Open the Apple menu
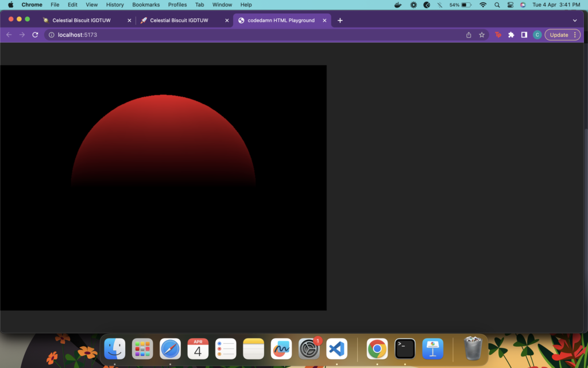588x368 pixels. click(10, 5)
